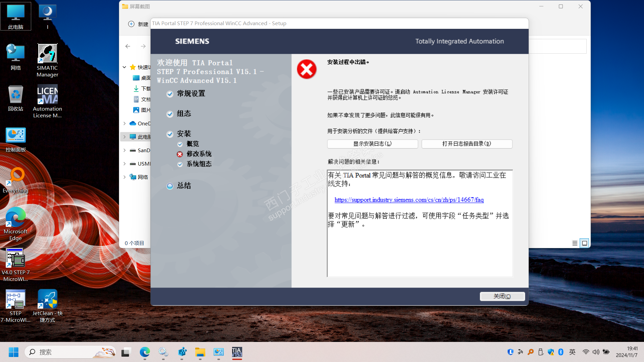Click 打开日志报告目录(D) button
644x362 pixels.
pos(467,144)
